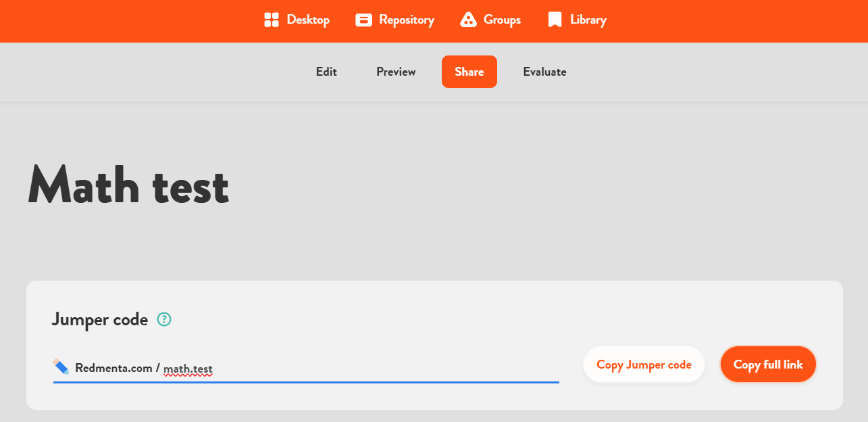Go to the Desktop text label
The height and width of the screenshot is (422, 868).
[x=308, y=20]
